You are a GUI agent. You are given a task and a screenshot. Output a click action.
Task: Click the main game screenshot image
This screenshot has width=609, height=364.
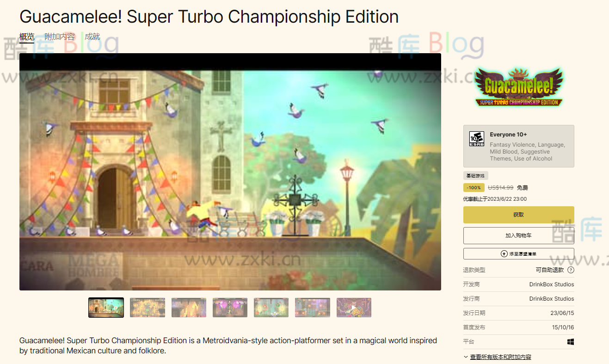pyautogui.click(x=230, y=172)
